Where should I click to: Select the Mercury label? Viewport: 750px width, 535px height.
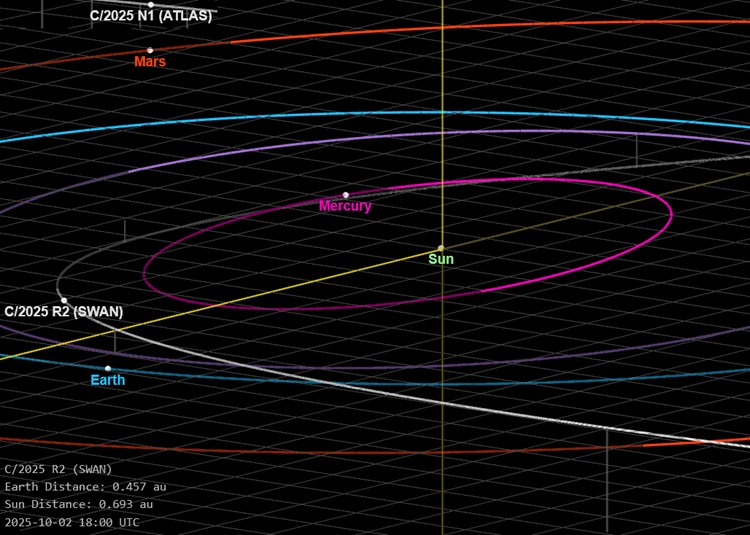(x=345, y=206)
